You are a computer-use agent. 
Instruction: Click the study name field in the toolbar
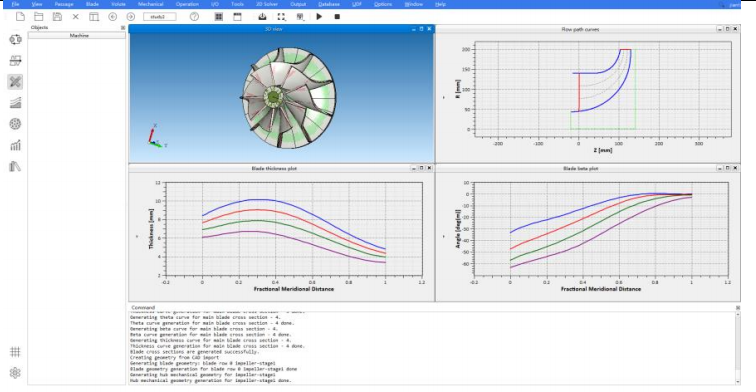[x=160, y=16]
